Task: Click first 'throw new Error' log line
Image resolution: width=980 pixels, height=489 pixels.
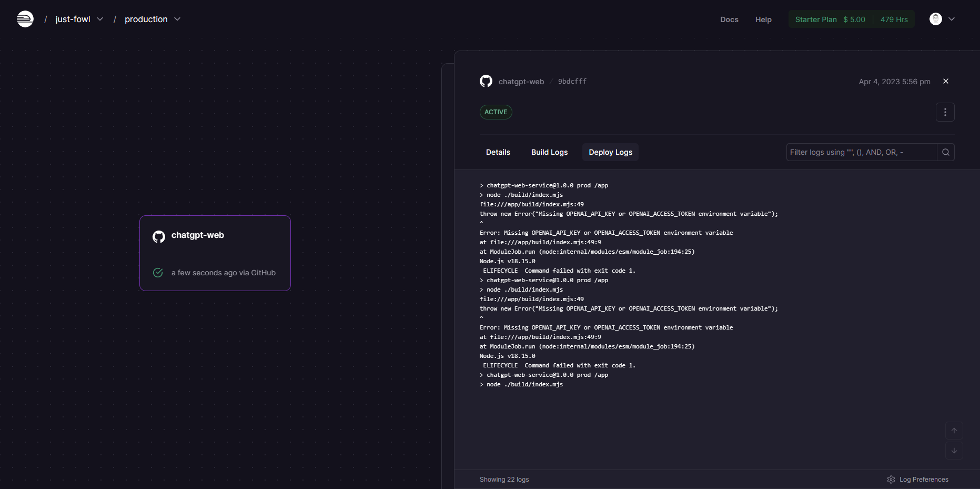Action: [x=629, y=214]
